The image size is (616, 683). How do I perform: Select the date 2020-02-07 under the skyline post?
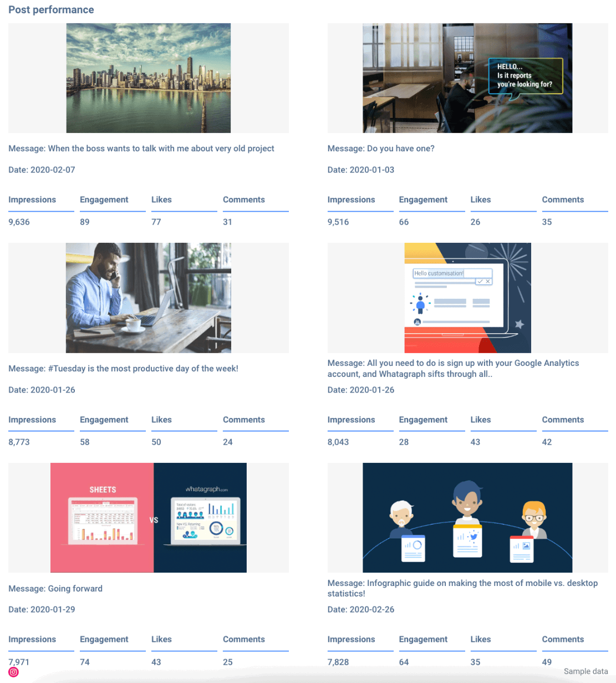pyautogui.click(x=42, y=170)
